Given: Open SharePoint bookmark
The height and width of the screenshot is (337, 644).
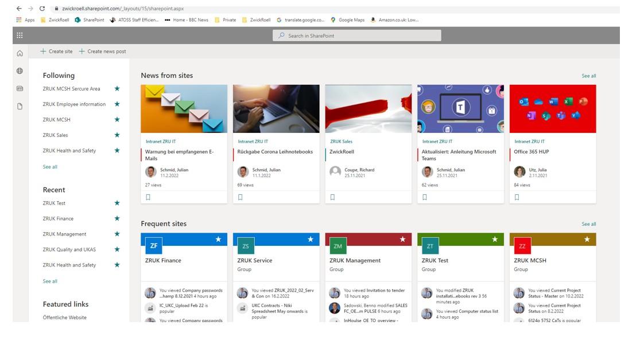Looking at the screenshot, I should 90,19.
